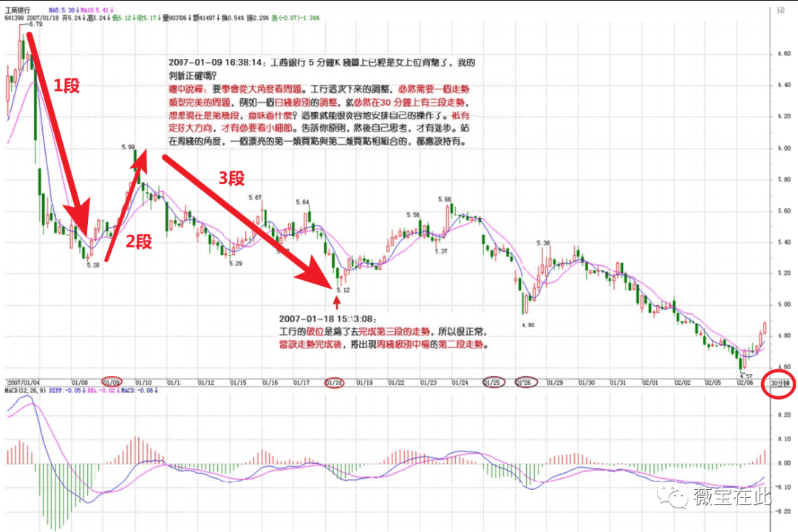Image resolution: width=798 pixels, height=532 pixels.
Task: Click the 0.00 MACD axis label
Action: [784, 463]
